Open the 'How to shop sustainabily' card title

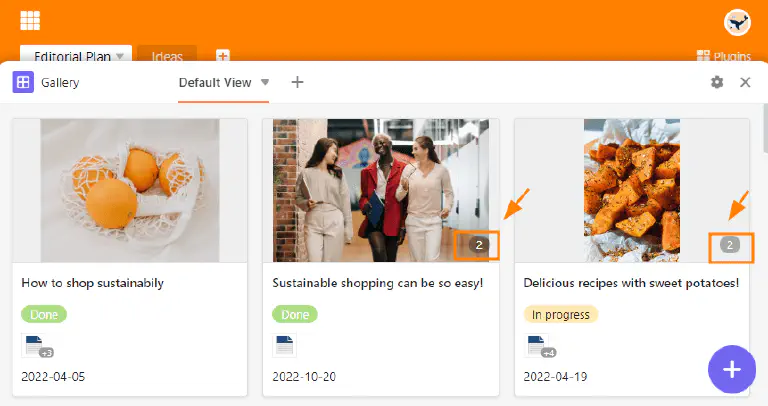point(92,283)
